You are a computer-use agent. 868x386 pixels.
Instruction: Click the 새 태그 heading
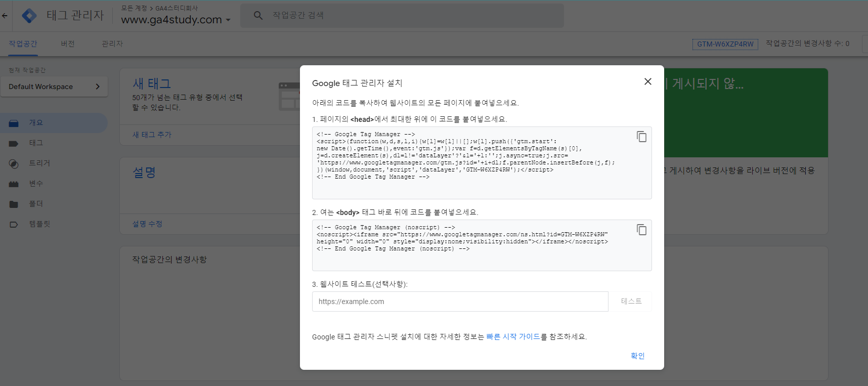click(x=152, y=83)
